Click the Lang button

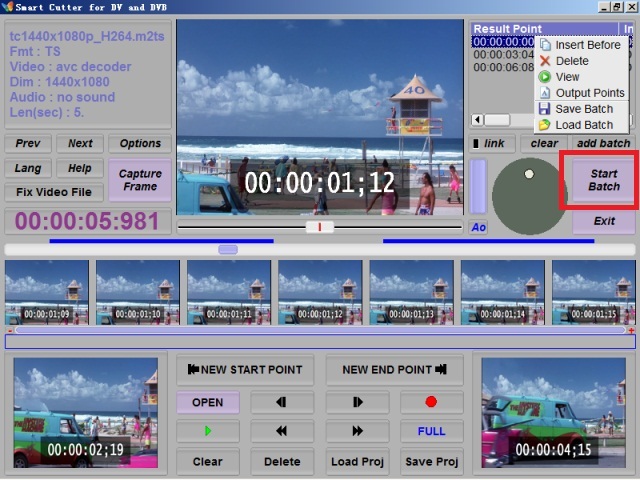tap(28, 168)
